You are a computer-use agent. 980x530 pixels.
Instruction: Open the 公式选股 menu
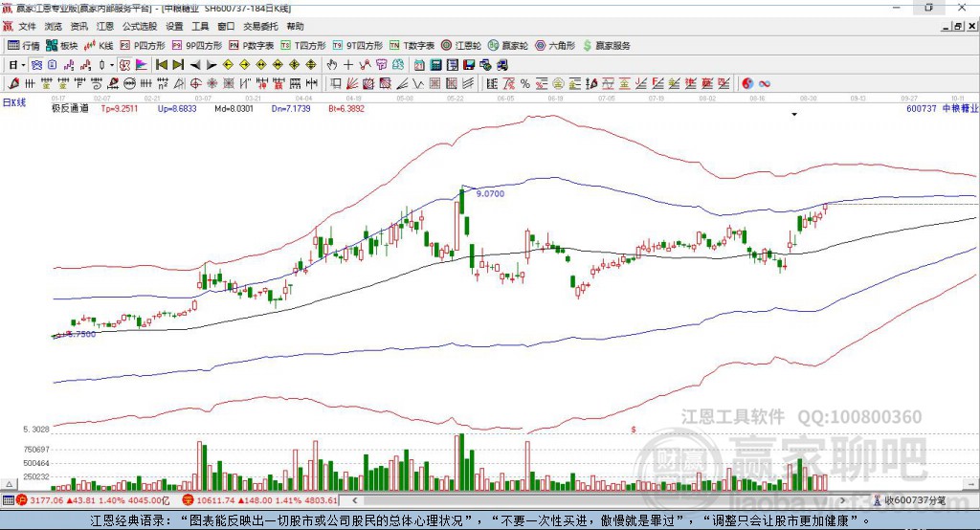140,26
